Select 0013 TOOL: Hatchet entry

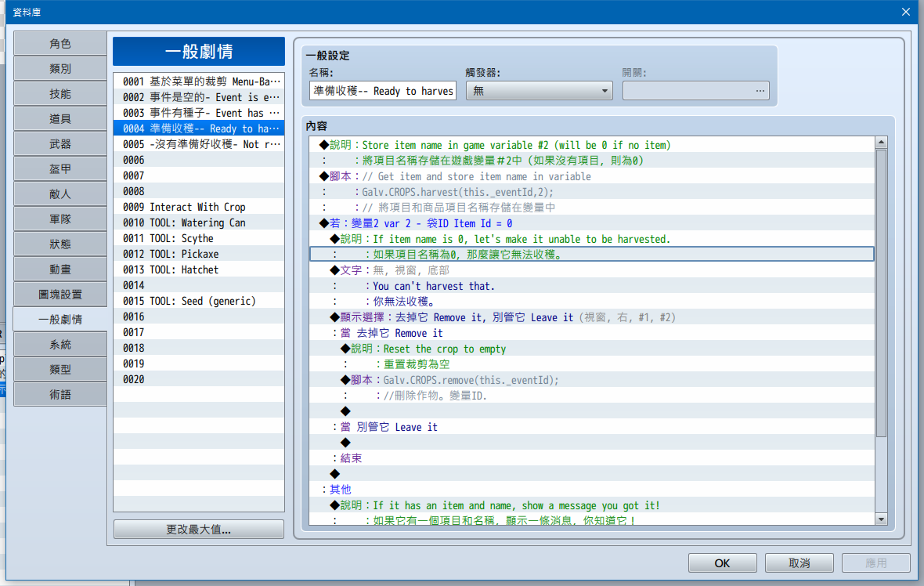pyautogui.click(x=199, y=269)
